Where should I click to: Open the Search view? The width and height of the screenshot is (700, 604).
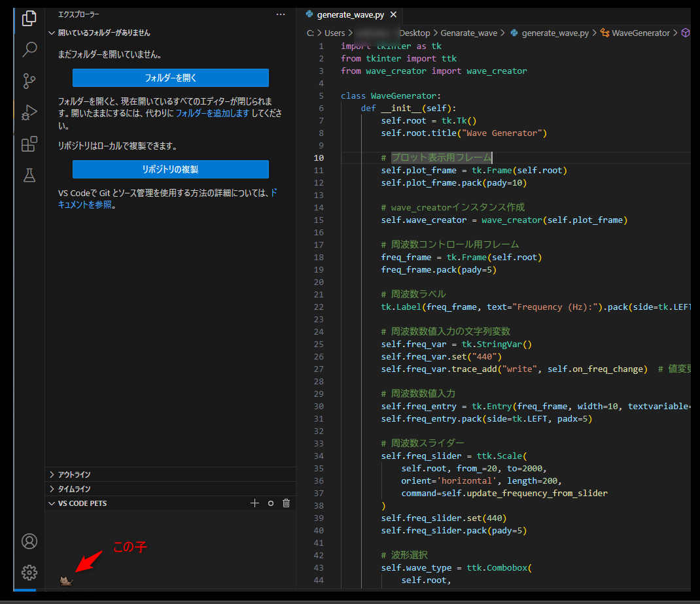coord(29,50)
